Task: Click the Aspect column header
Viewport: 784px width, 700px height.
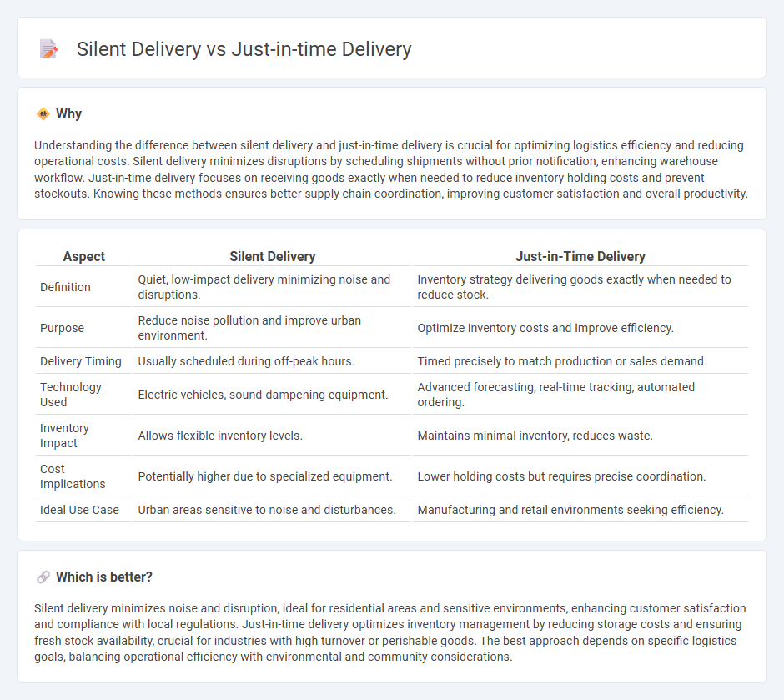Action: coord(83,256)
